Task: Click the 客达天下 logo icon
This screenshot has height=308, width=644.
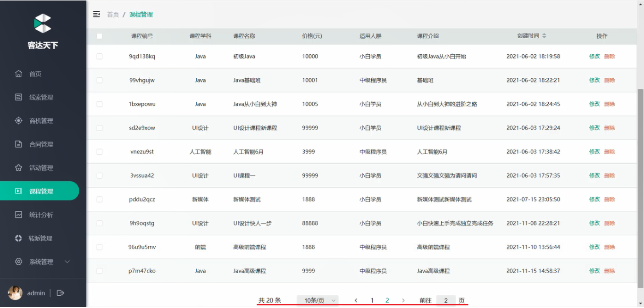Action: click(x=42, y=24)
